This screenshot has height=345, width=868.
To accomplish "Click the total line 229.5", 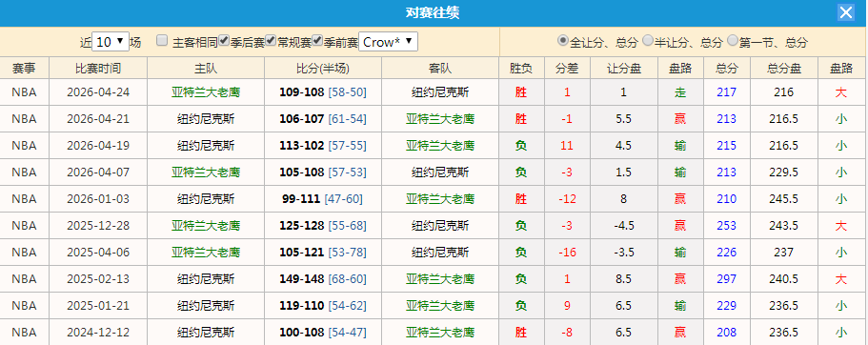I will (784, 172).
